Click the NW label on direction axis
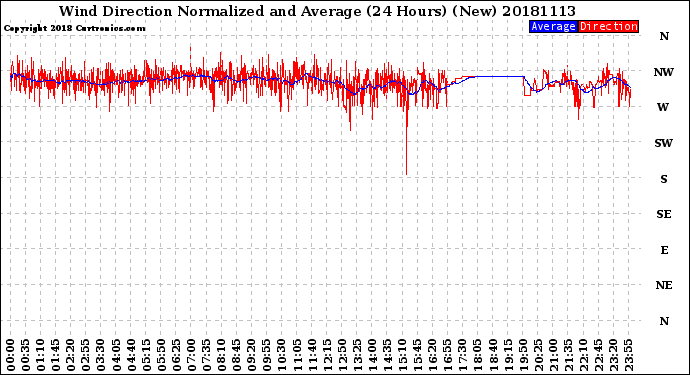The width and height of the screenshot is (690, 375). (x=664, y=72)
